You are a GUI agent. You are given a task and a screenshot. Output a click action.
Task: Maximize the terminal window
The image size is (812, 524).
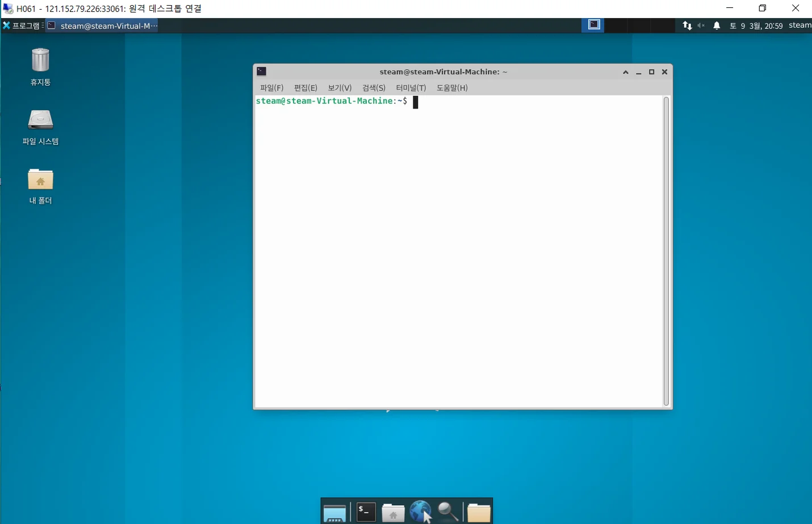[652, 72]
